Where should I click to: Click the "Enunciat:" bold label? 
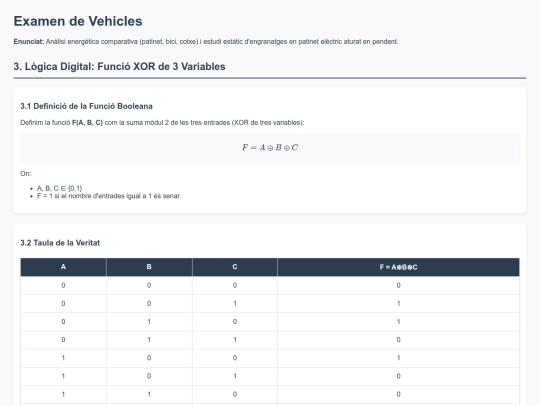pyautogui.click(x=29, y=42)
